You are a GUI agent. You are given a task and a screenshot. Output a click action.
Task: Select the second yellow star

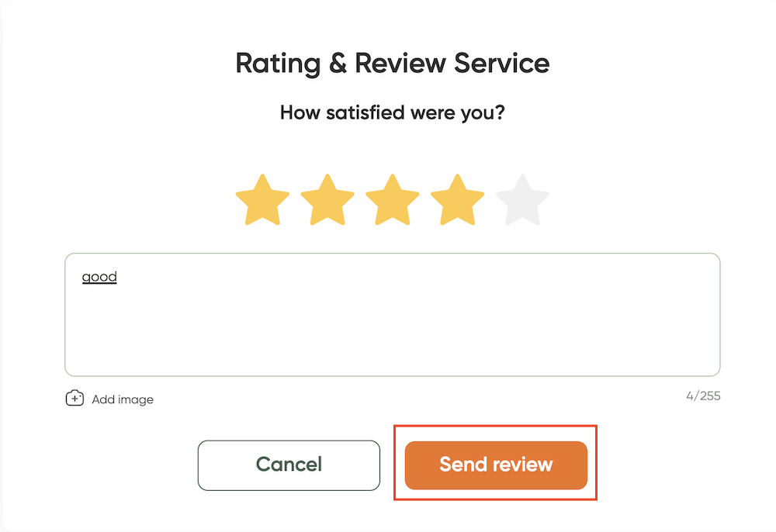tap(327, 200)
